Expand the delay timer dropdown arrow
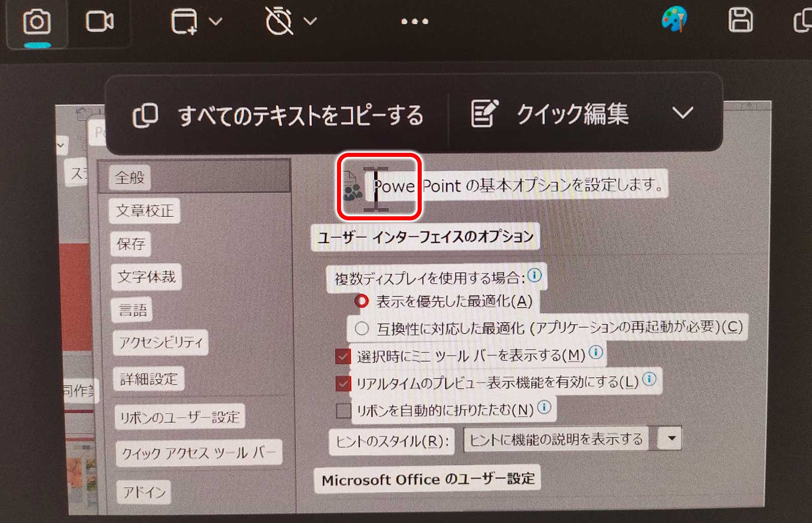Screen dimensions: 812x523 pos(310,21)
